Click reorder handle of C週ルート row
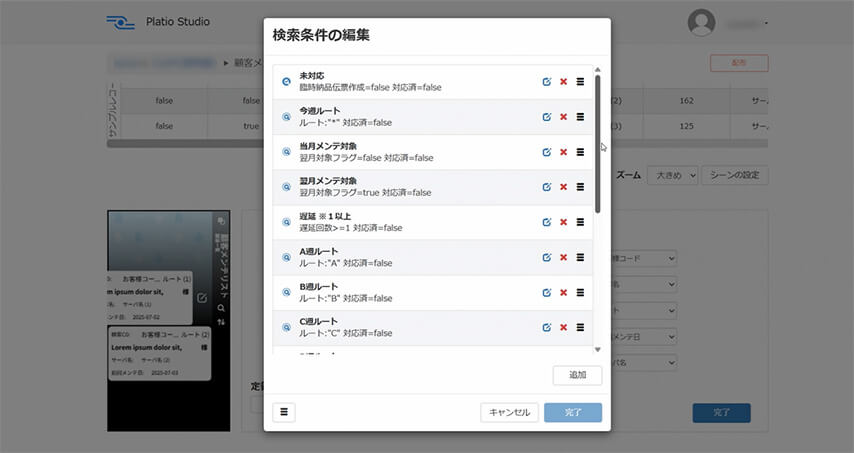Screen dimensions: 854x453 click(580, 327)
